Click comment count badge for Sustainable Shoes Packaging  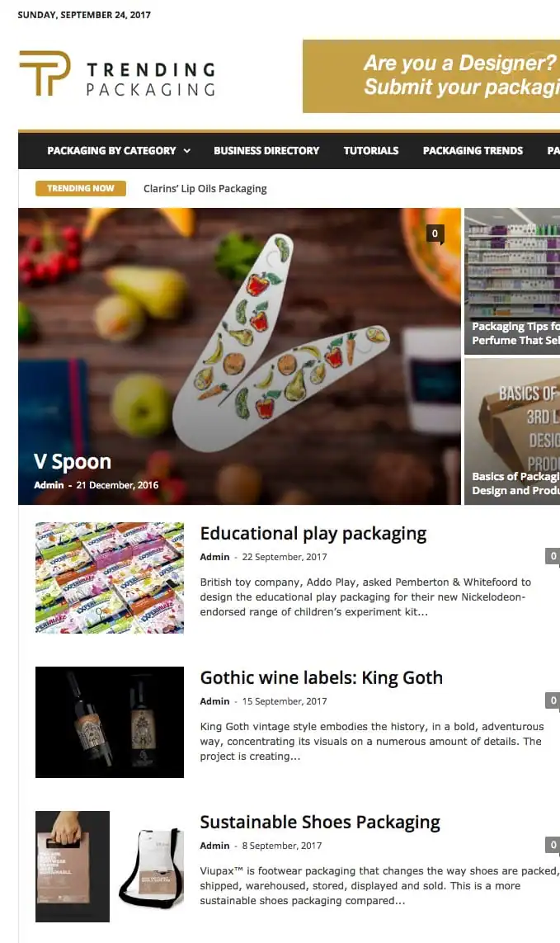tap(553, 845)
